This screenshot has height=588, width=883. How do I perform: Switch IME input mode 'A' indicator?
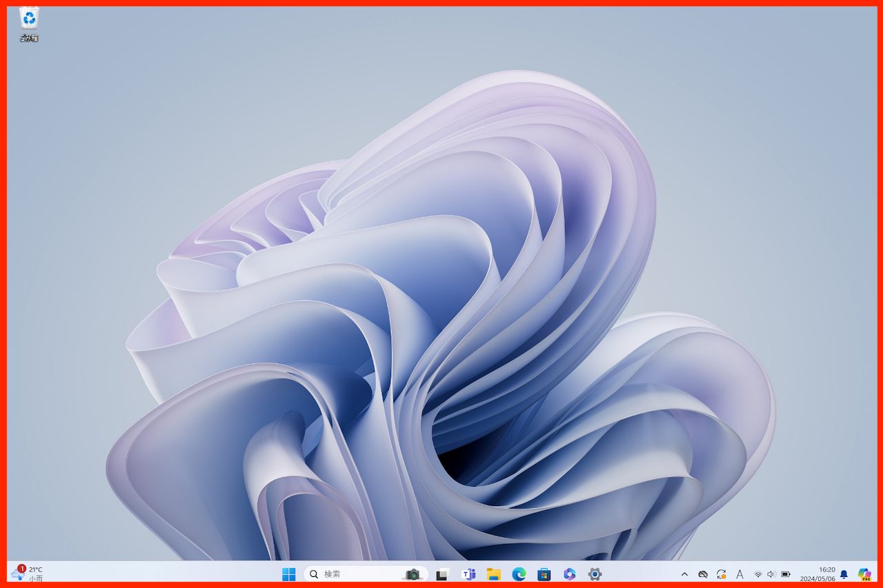(740, 574)
